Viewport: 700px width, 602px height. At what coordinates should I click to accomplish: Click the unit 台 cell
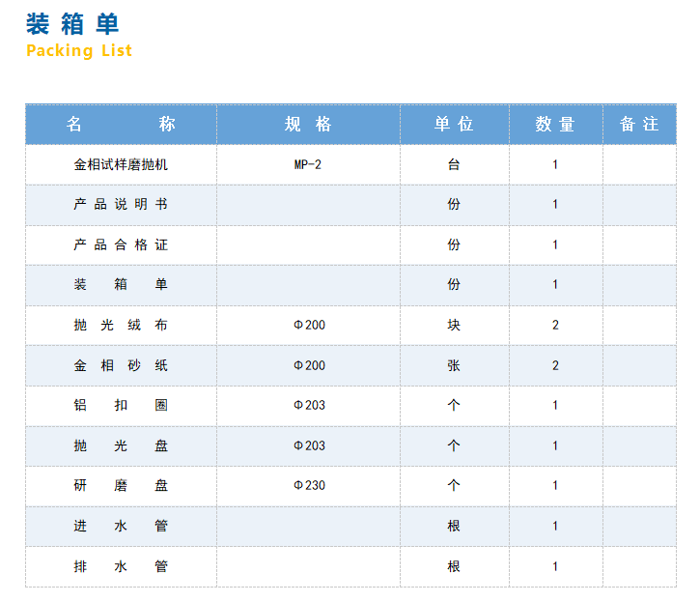point(455,164)
